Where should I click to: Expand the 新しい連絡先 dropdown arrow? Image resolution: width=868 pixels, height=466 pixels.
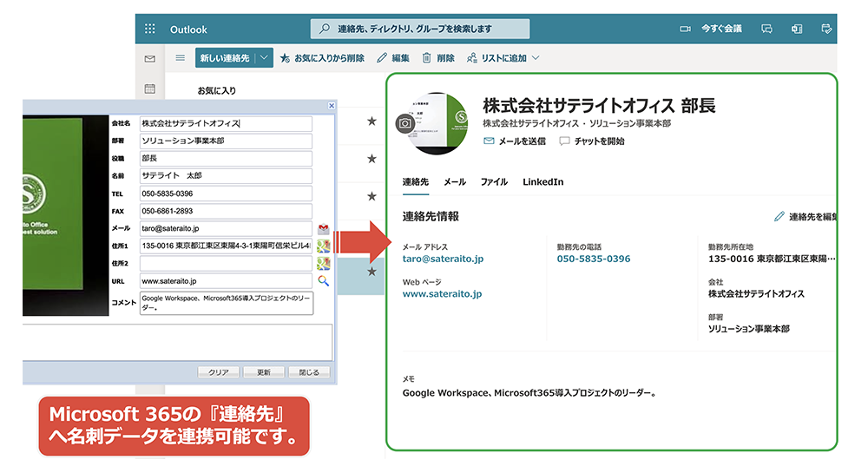(x=265, y=58)
